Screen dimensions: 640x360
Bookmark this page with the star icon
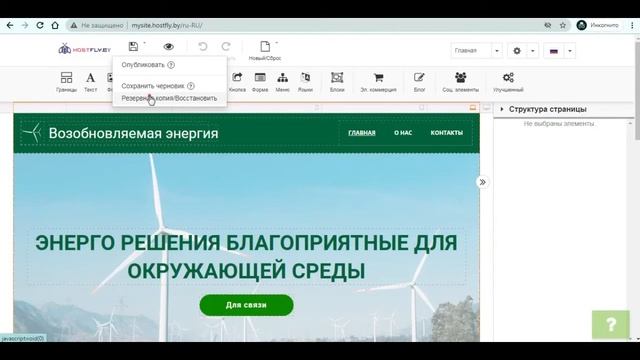563,25
